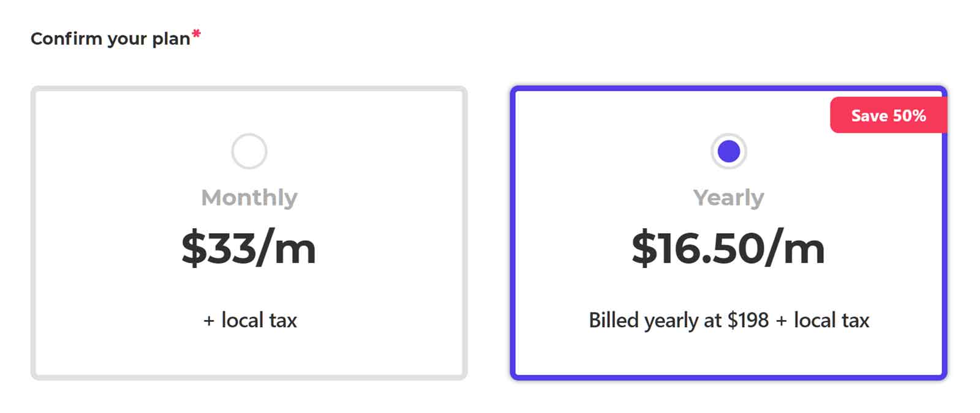Click the "Billed yearly at $198" note
This screenshot has width=980, height=413.
[678, 320]
